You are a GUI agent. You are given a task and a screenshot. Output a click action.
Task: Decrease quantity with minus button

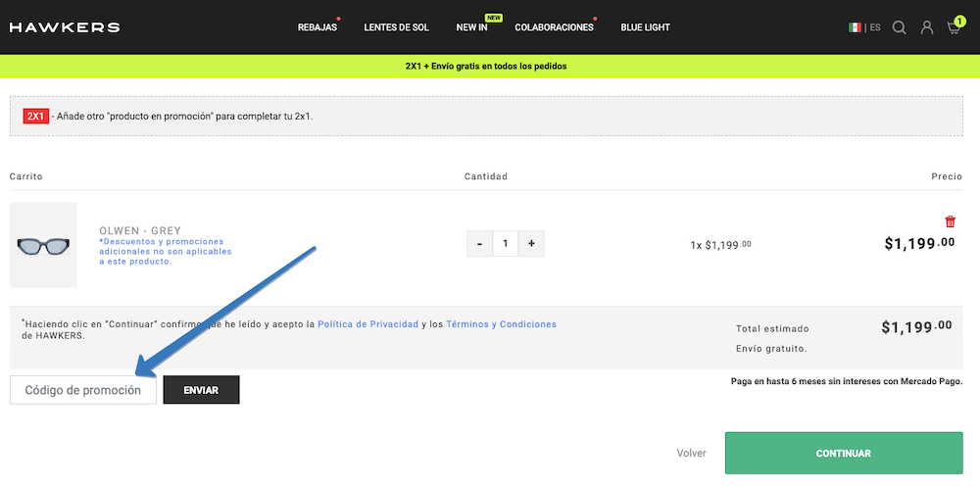pos(479,244)
